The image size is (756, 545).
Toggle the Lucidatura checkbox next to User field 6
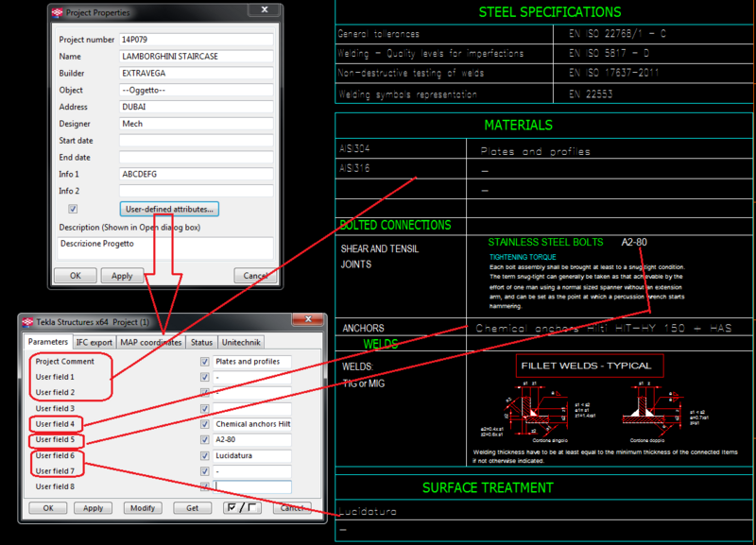(x=205, y=455)
